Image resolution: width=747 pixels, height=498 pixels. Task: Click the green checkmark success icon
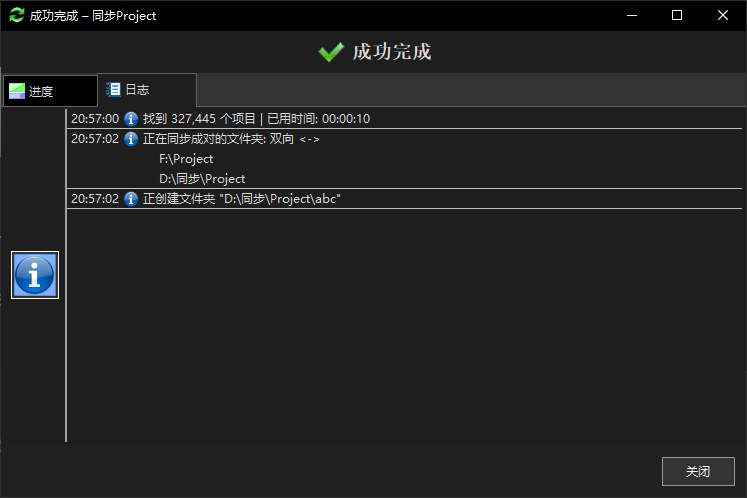[x=331, y=52]
